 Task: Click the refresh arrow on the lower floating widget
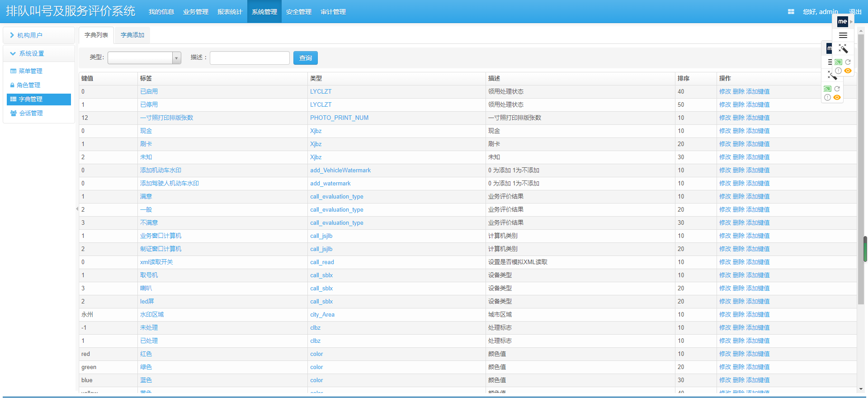click(x=837, y=89)
